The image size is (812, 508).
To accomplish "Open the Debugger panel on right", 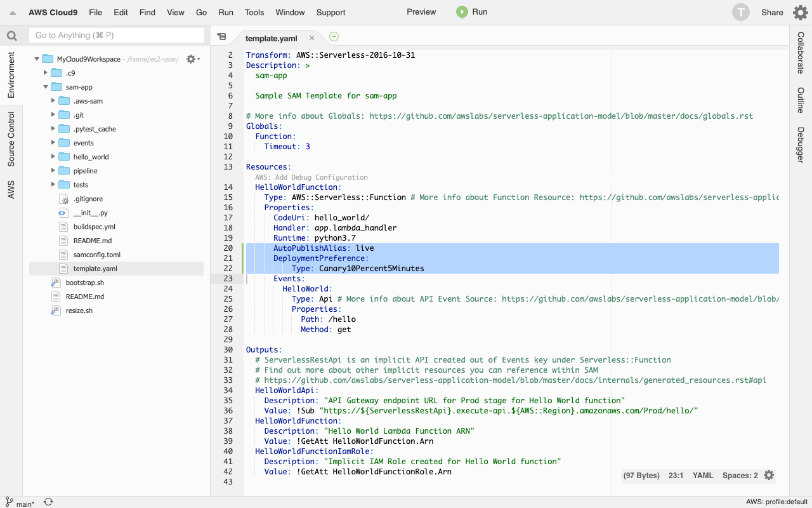I will (x=801, y=145).
